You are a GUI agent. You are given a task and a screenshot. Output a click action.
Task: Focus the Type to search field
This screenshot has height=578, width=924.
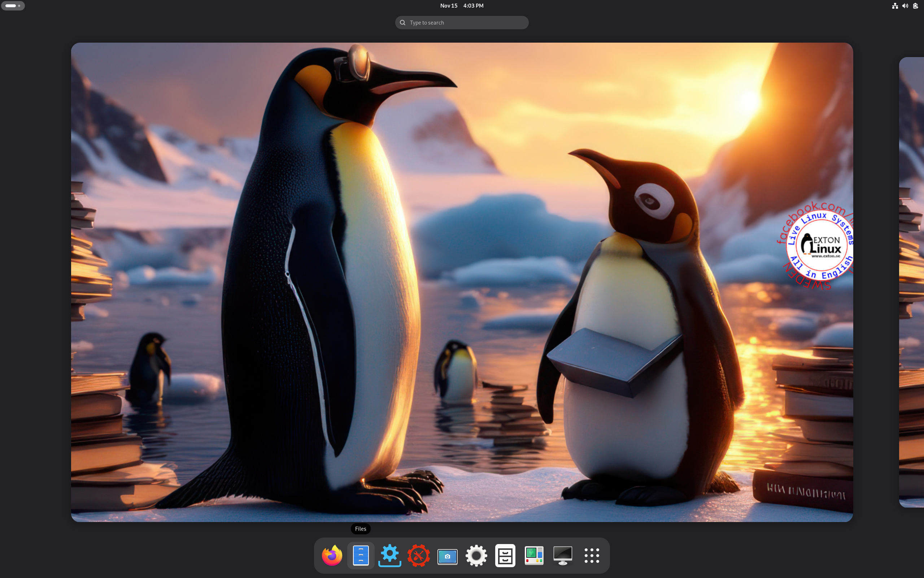coord(462,22)
